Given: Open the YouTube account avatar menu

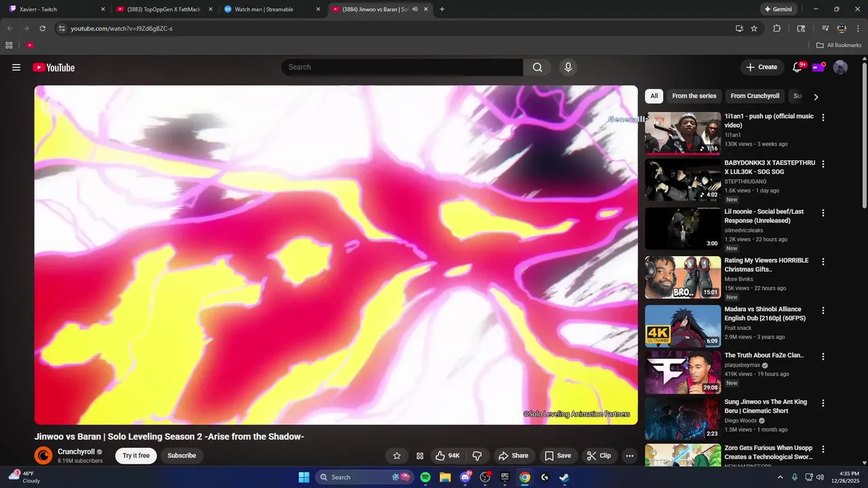Looking at the screenshot, I should tap(840, 67).
